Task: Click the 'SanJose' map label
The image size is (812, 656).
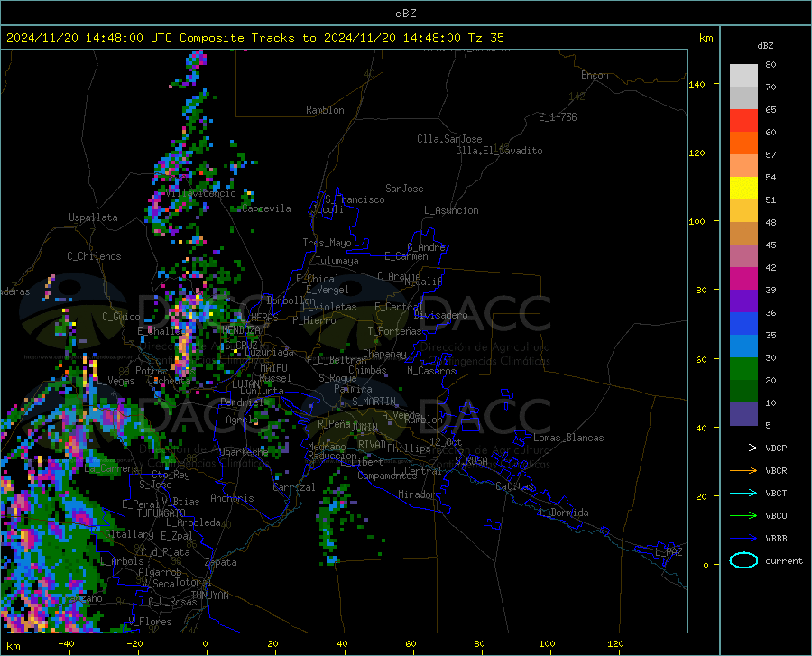Action: point(404,189)
